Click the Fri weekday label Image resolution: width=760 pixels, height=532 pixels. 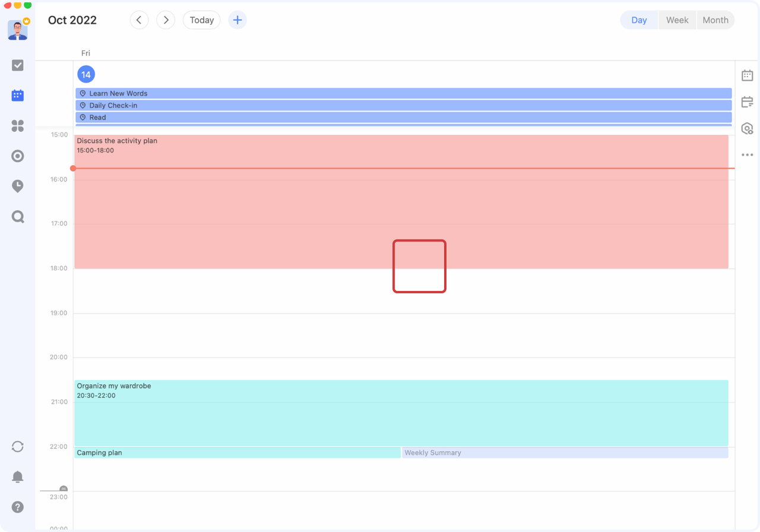click(86, 53)
